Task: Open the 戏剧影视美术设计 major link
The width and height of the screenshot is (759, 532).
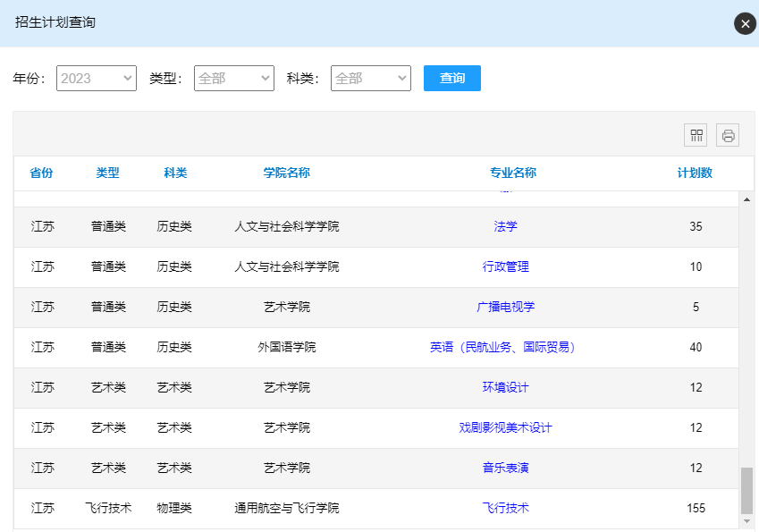Action: pos(505,427)
